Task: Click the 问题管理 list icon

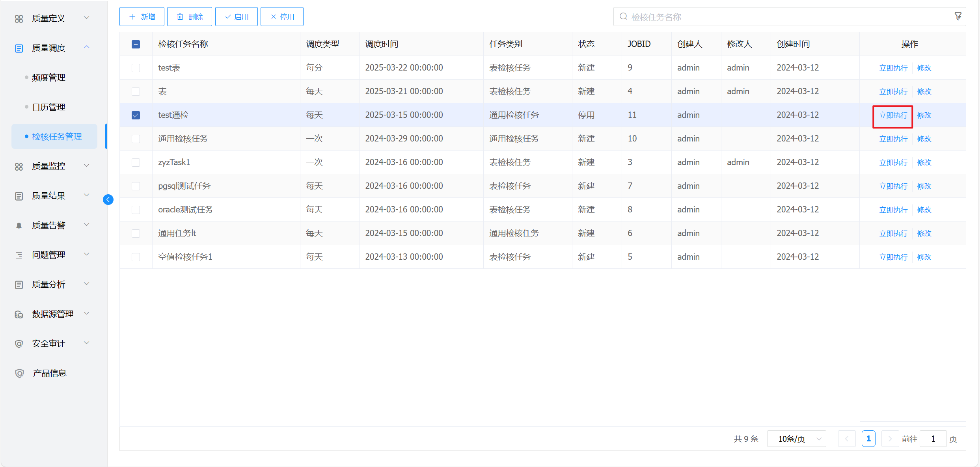Action: click(x=19, y=255)
